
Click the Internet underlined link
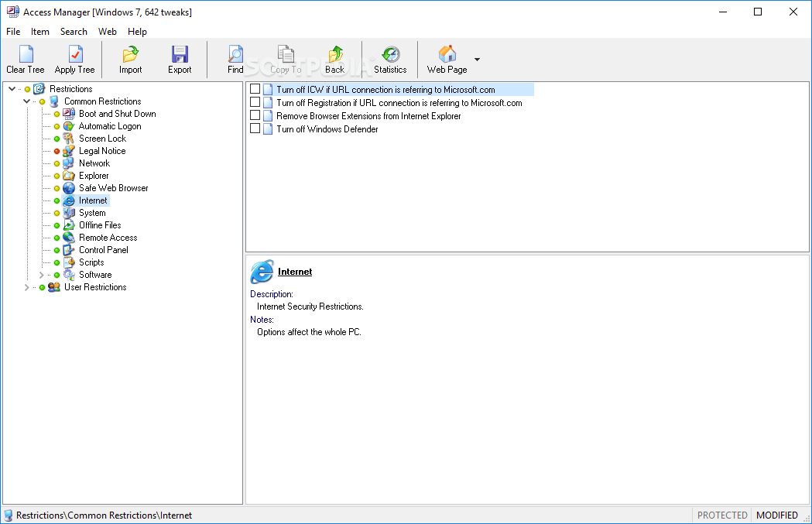click(x=294, y=272)
